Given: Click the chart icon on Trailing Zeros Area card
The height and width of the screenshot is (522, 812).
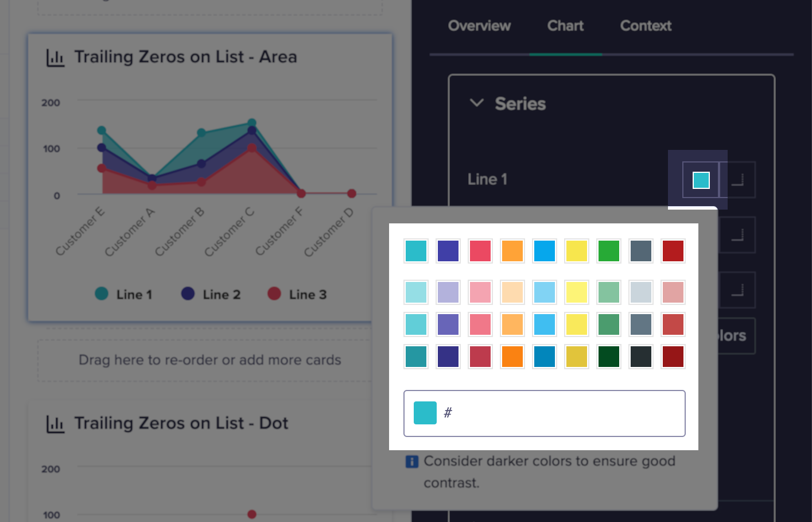Looking at the screenshot, I should tap(55, 56).
